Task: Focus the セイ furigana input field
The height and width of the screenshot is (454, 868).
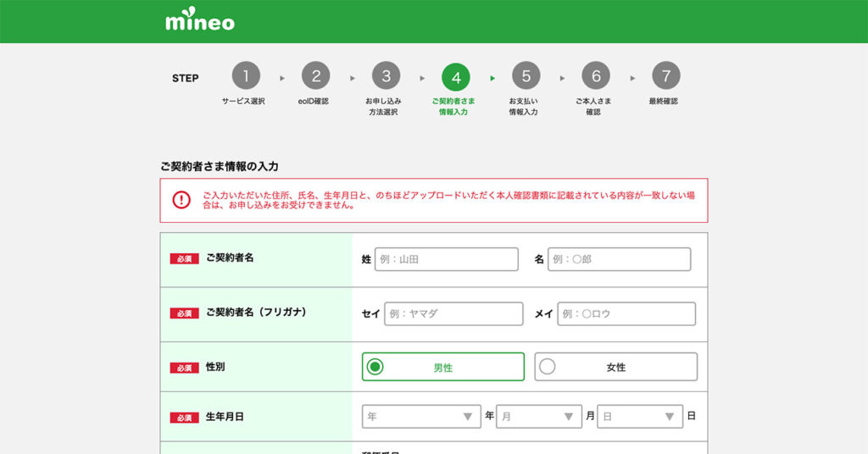Action: [x=453, y=313]
